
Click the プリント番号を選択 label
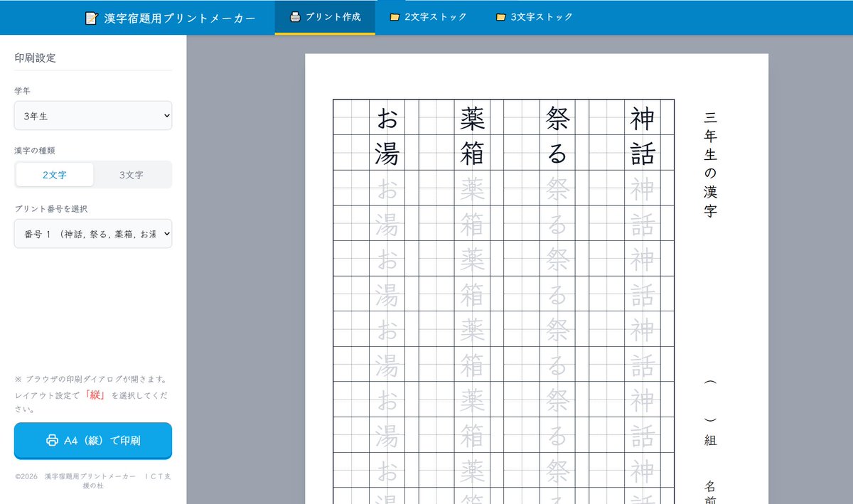51,209
